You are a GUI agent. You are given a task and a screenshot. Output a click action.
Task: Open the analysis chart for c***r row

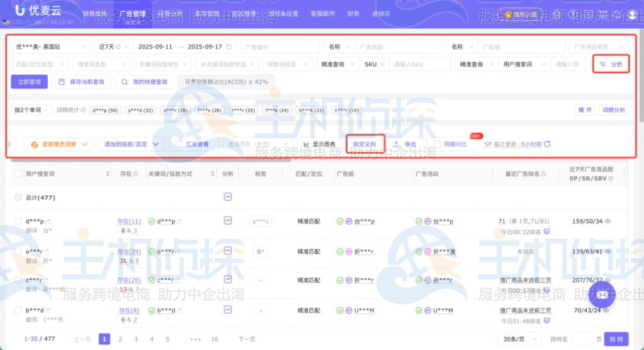click(x=228, y=279)
